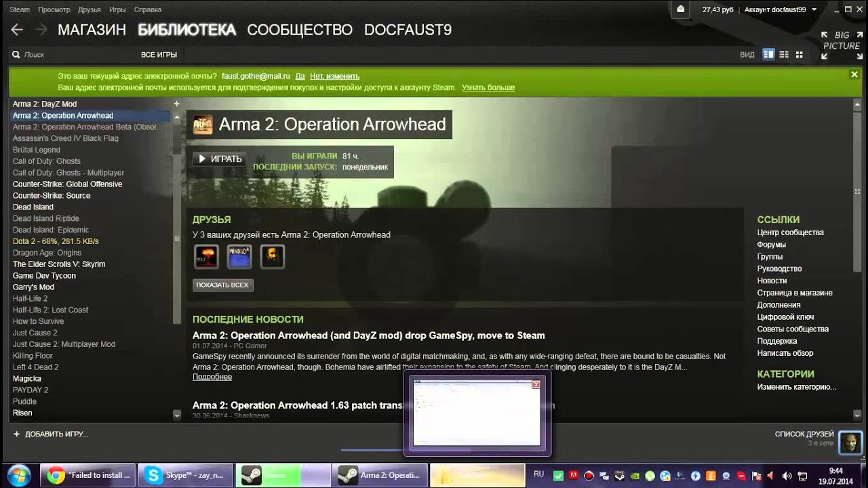Screen dimensions: 868x488
Task: Click ДОБАВИТЬ ИГРУ add game button
Action: pyautogui.click(x=50, y=434)
